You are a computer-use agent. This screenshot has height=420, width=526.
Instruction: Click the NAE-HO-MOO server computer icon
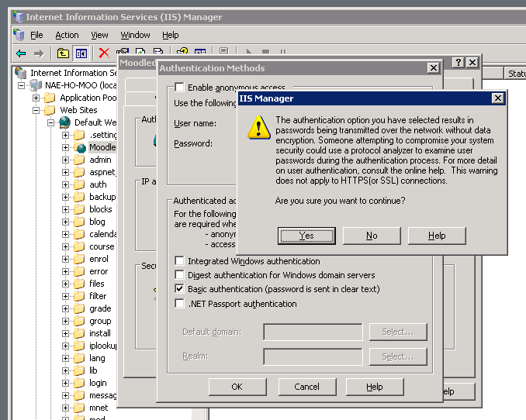[34, 85]
